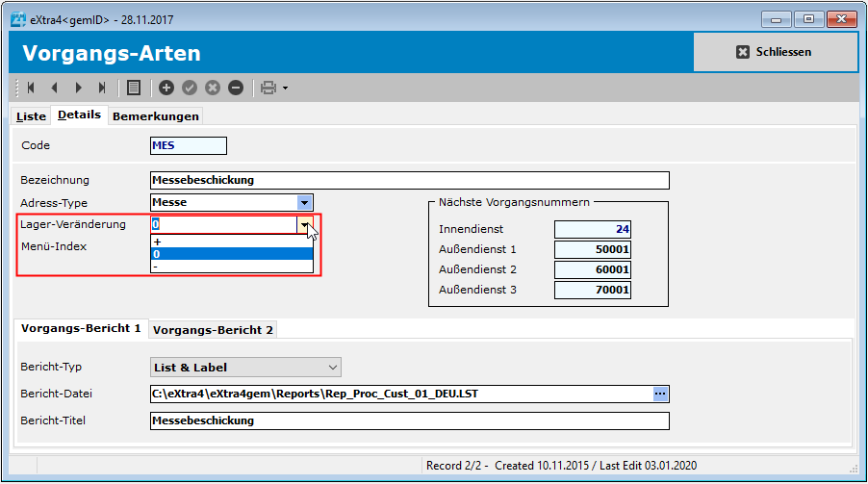
Task: Click the previous record arrow
Action: 55,88
